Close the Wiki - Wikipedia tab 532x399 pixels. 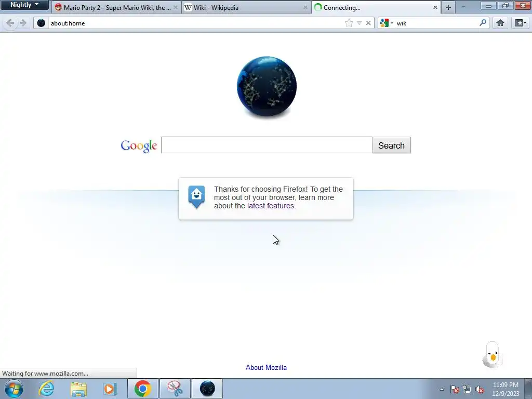(x=305, y=7)
